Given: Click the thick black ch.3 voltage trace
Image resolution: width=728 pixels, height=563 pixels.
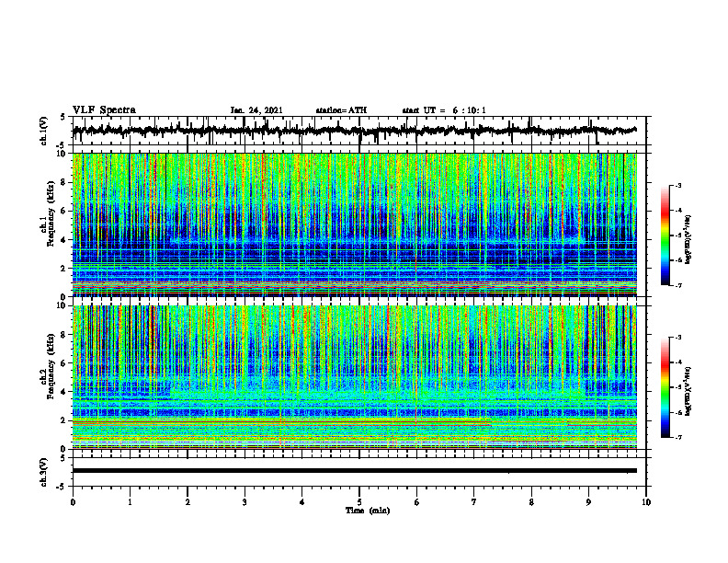Looking at the screenshot, I should pyautogui.click(x=355, y=471).
